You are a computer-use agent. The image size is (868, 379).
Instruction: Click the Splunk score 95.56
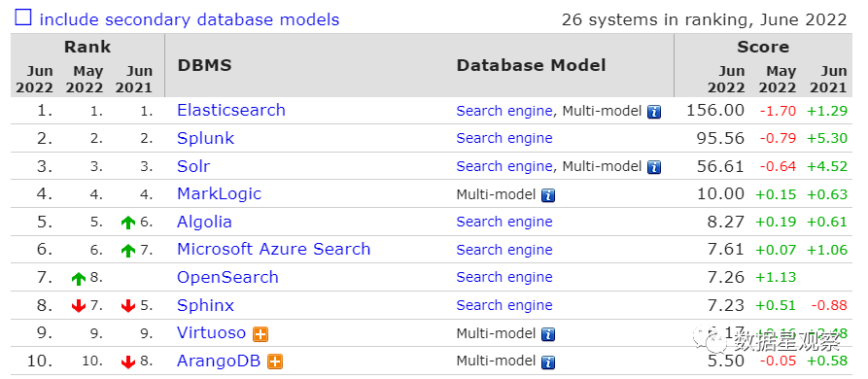click(720, 138)
